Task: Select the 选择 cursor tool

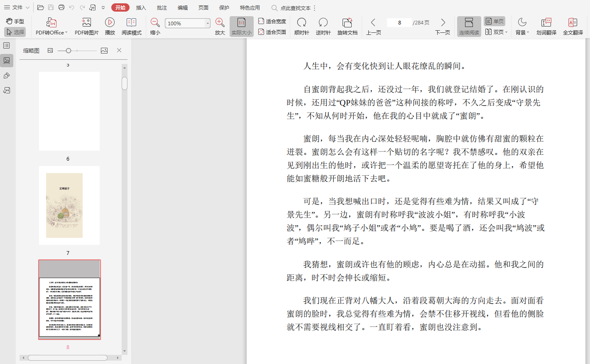Action: [x=15, y=32]
